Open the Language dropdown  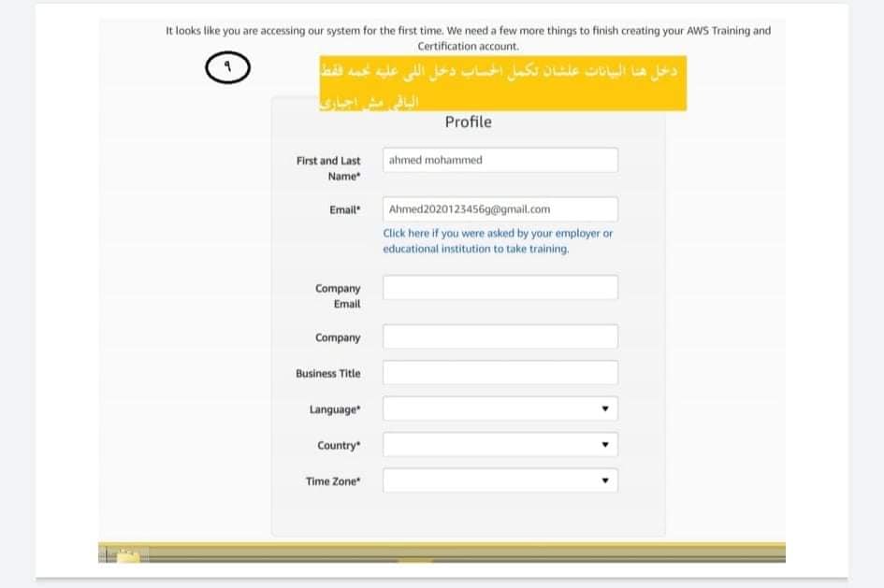pyautogui.click(x=500, y=409)
